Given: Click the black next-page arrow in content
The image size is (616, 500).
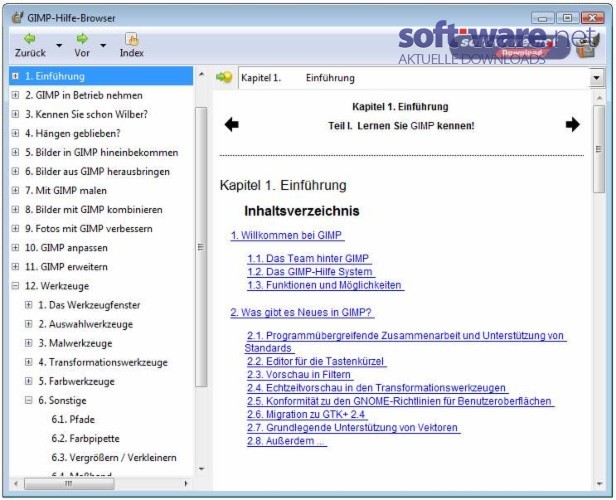Looking at the screenshot, I should pyautogui.click(x=572, y=125).
